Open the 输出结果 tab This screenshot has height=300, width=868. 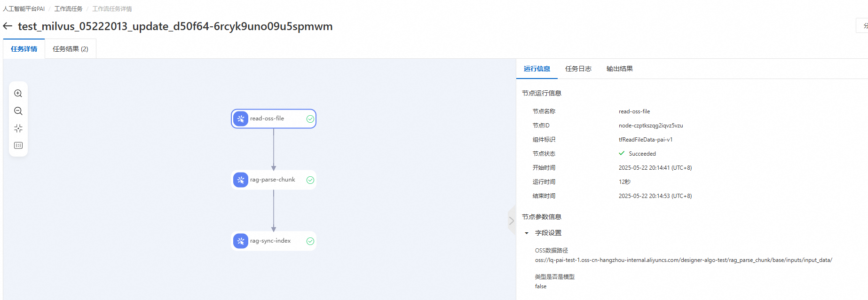[x=620, y=69]
